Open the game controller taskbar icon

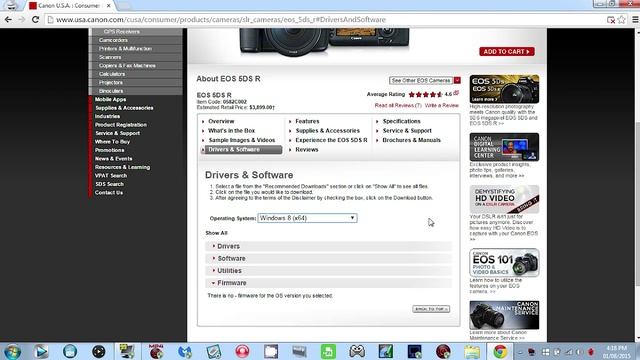tap(357, 351)
